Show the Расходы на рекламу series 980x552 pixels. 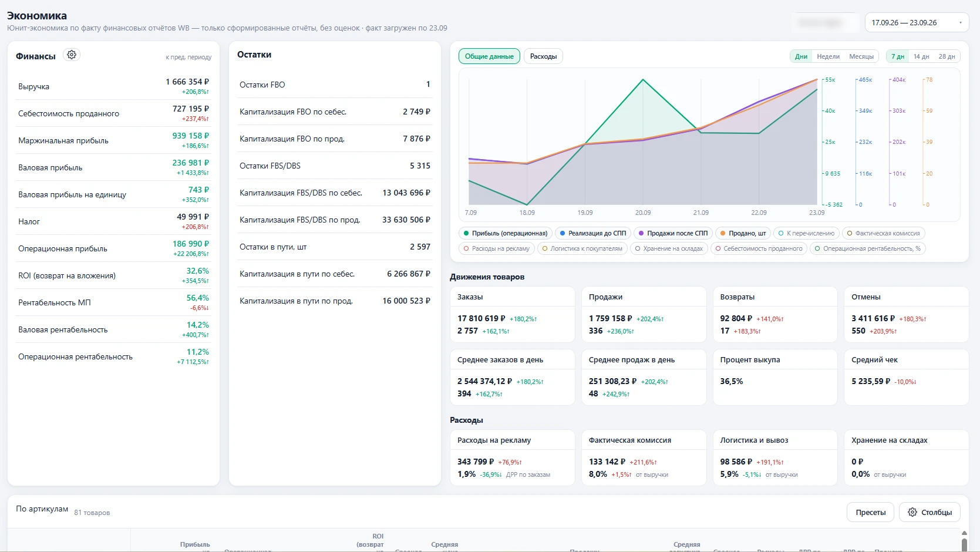click(x=496, y=248)
